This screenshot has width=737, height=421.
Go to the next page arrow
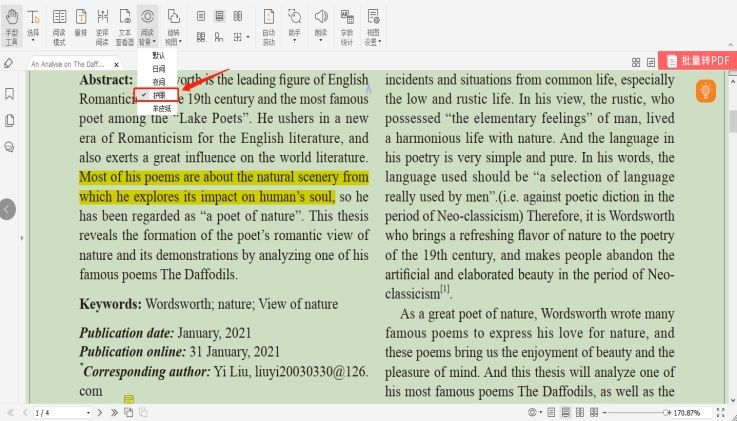pyautogui.click(x=100, y=412)
